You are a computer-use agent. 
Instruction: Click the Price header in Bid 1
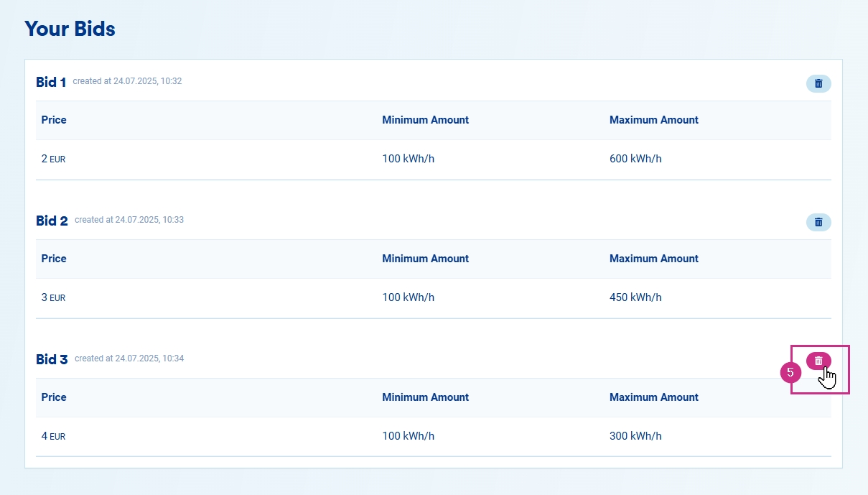[54, 120]
